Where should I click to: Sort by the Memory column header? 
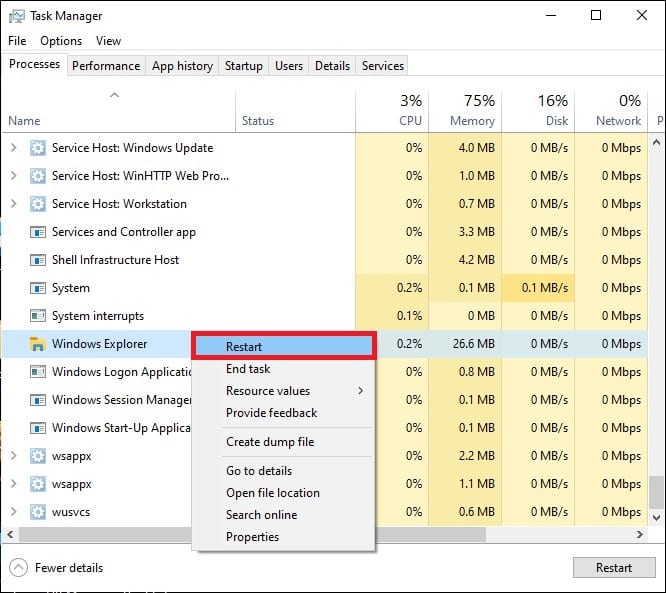465,111
